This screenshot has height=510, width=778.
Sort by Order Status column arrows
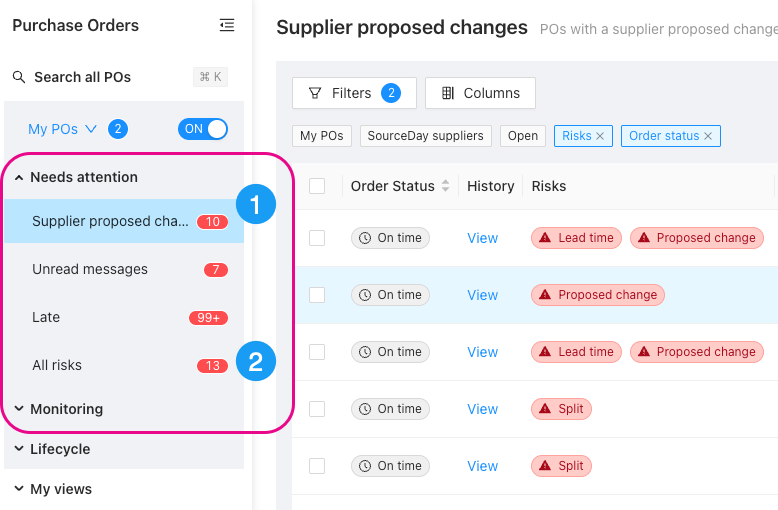446,186
